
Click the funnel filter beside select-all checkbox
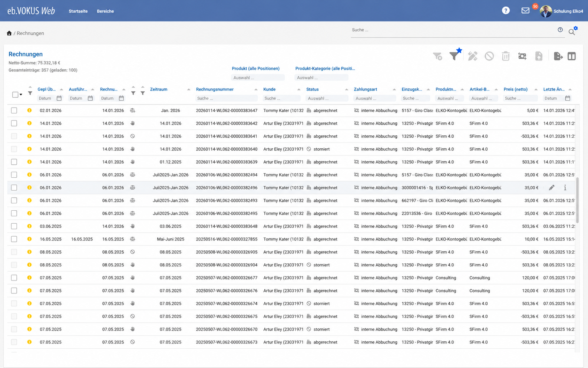[x=30, y=93]
